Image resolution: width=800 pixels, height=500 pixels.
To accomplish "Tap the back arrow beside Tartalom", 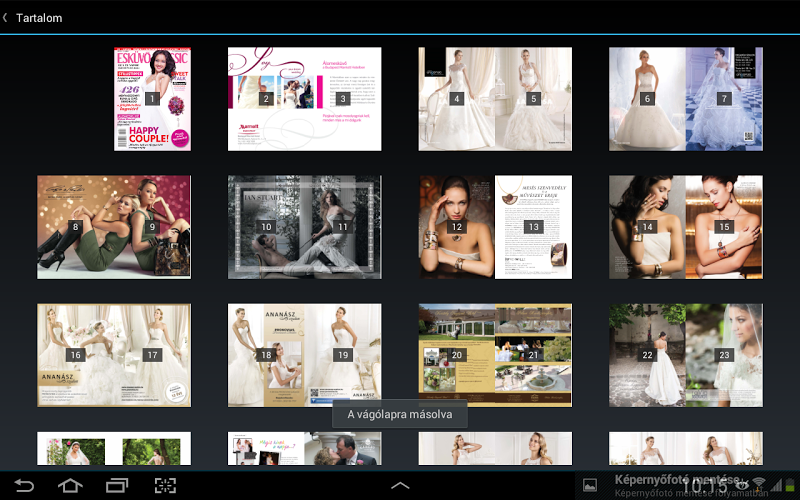I will point(6,17).
